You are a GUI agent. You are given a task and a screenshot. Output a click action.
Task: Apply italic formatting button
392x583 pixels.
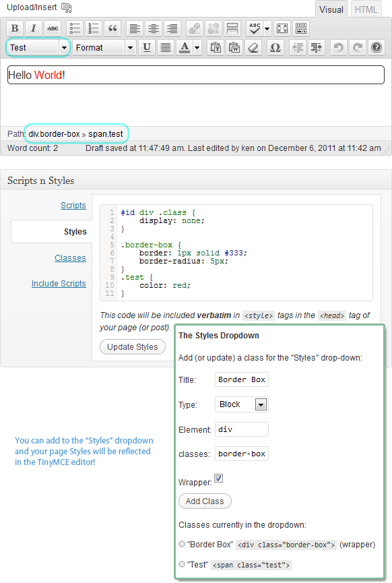(34, 28)
